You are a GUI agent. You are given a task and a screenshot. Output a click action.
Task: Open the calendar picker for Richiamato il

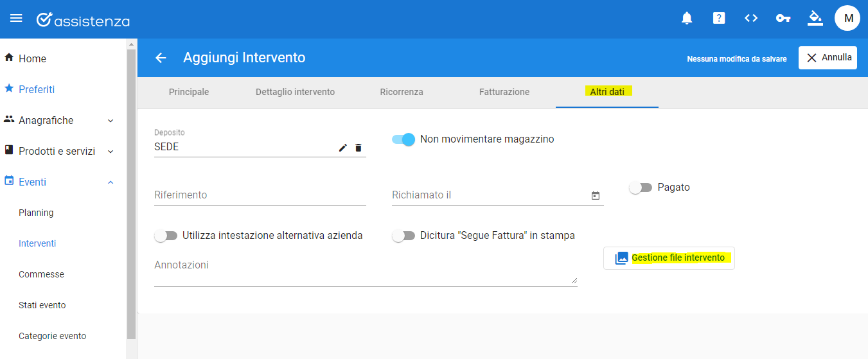point(596,195)
